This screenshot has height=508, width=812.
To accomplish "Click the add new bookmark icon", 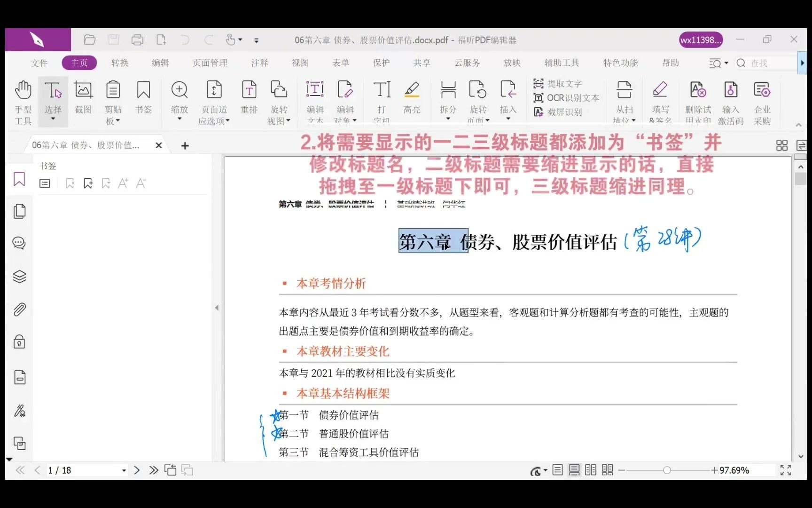I will coord(88,183).
